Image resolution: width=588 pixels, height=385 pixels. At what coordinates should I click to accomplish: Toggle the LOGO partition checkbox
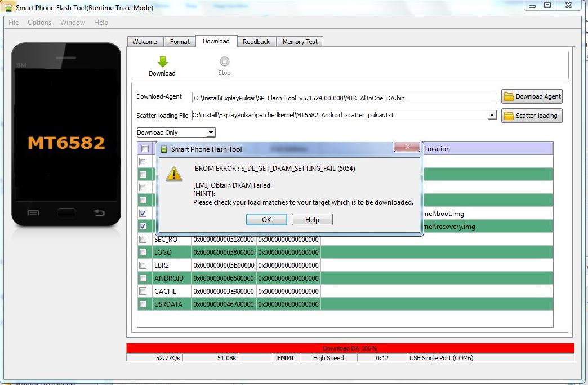[x=143, y=252]
